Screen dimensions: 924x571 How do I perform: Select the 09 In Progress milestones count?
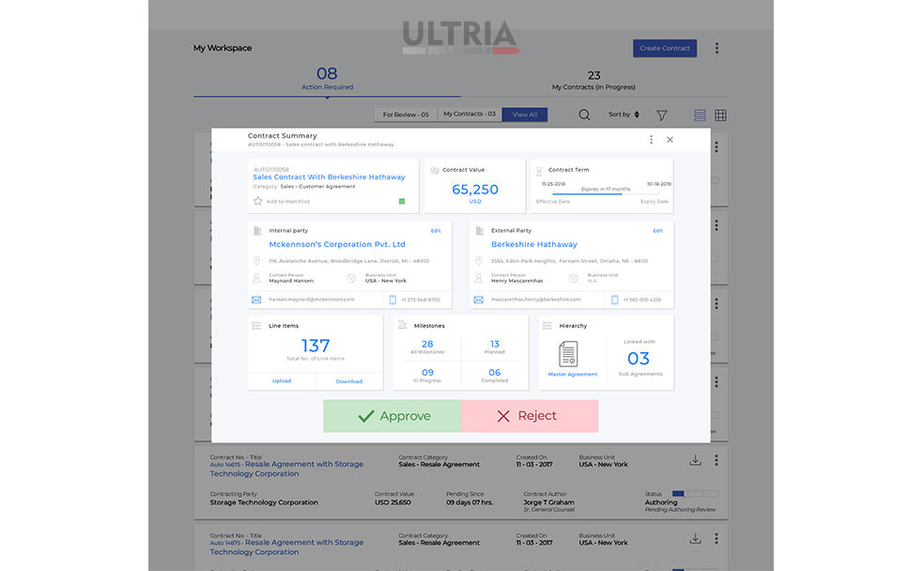coord(427,373)
